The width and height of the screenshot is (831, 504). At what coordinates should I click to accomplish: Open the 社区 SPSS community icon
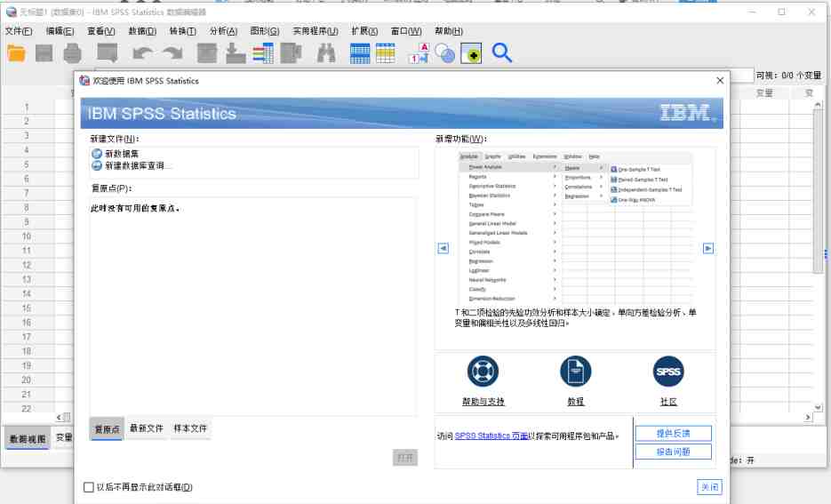click(x=668, y=371)
